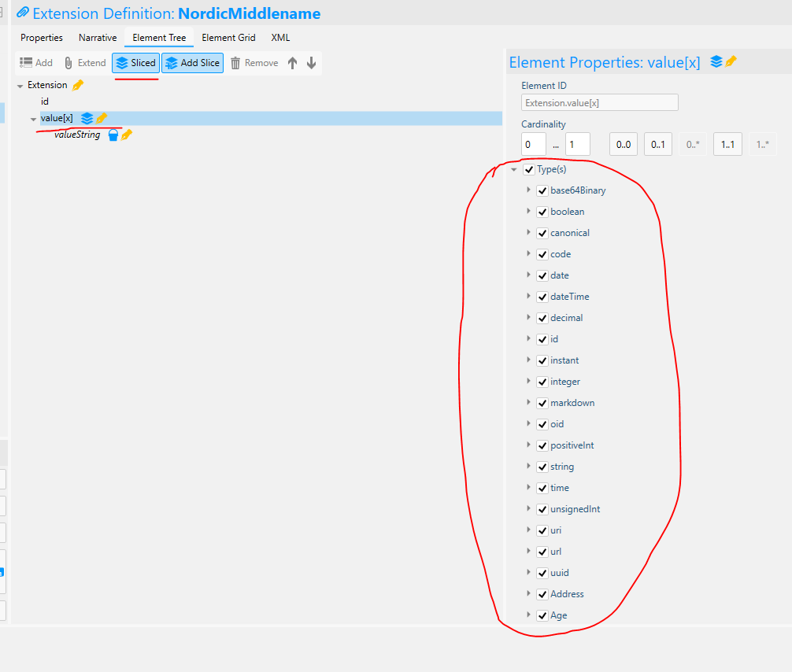Screen dimensions: 792x672
Task: Click the paperclip icon beside Extension Definition title
Action: pos(23,12)
